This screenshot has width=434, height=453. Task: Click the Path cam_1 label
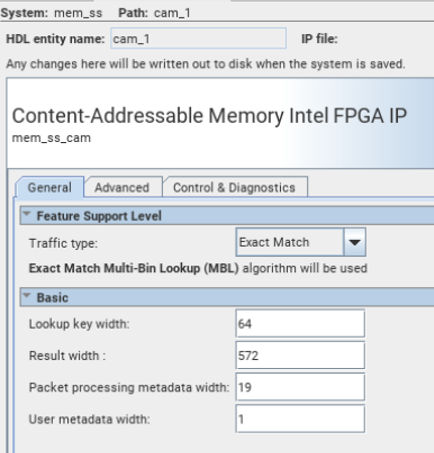tap(154, 13)
